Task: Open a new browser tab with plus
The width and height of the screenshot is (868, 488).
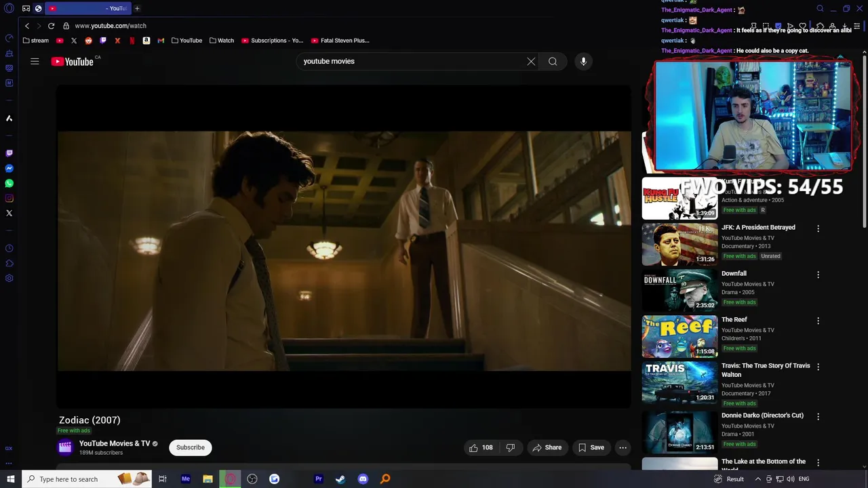Action: (137, 8)
